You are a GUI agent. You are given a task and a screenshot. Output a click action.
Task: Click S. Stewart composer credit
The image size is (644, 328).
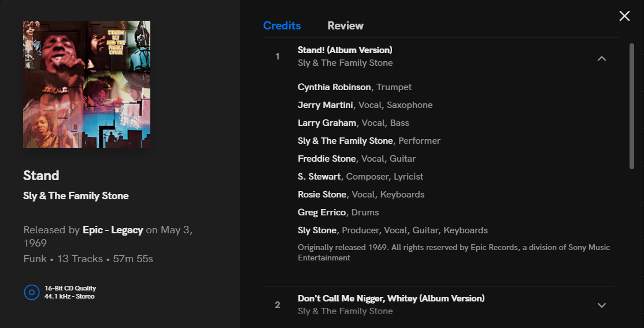(x=319, y=177)
